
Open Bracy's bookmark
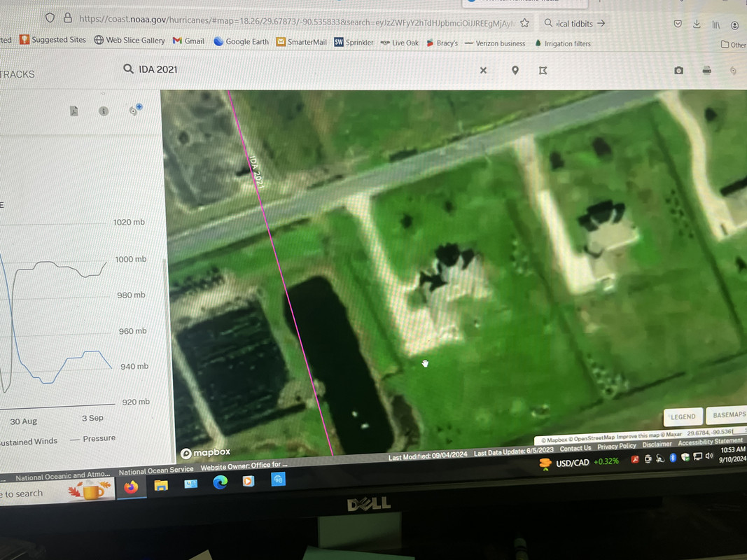point(442,43)
